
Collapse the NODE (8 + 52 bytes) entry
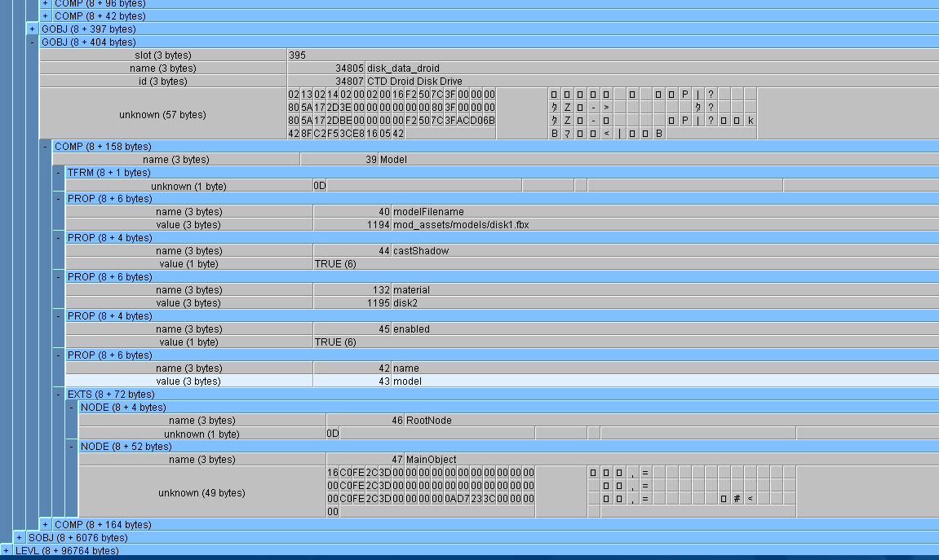[x=72, y=447]
